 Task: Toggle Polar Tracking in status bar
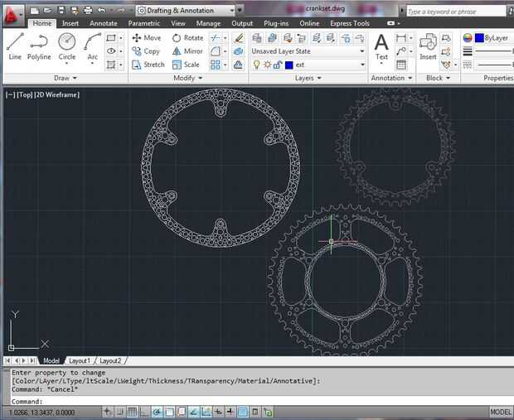pyautogui.click(x=157, y=412)
